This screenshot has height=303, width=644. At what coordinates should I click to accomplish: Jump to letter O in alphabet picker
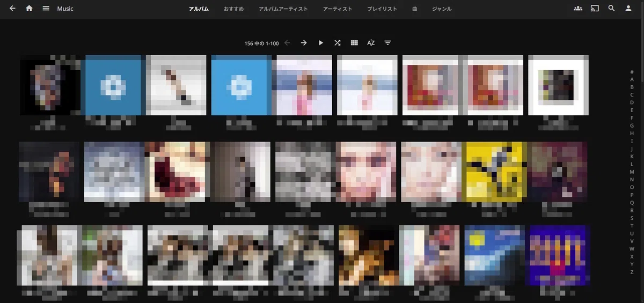pos(632,187)
